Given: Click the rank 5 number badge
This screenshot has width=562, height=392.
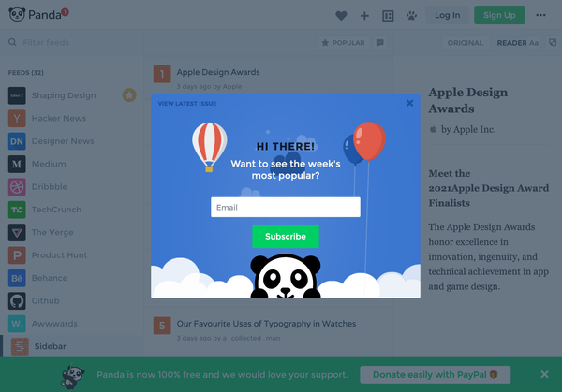Looking at the screenshot, I should [x=162, y=326].
